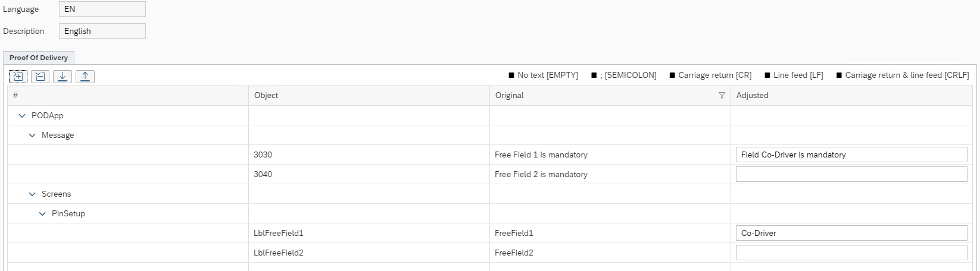The image size is (980, 271).
Task: Open the filter on the Original column
Action: point(722,96)
